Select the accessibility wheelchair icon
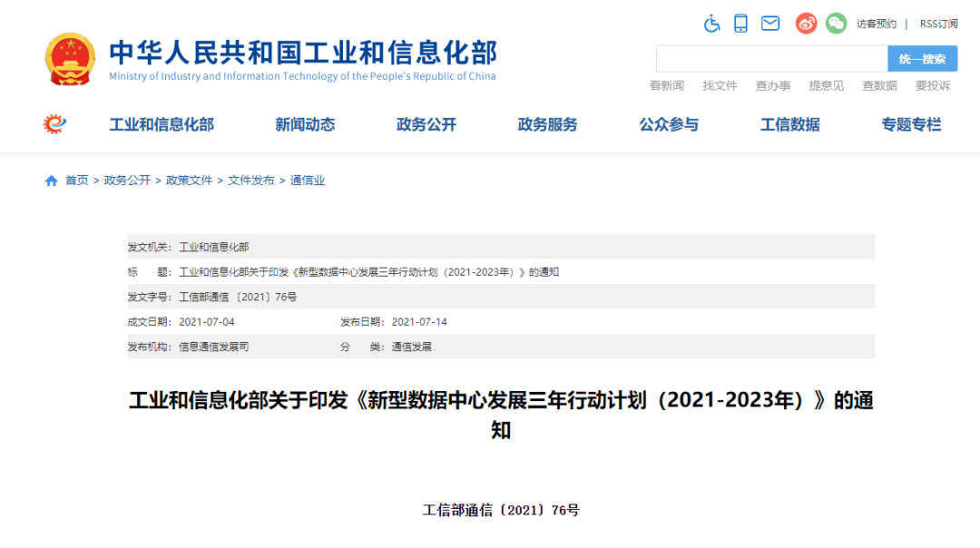980x548 pixels. (x=713, y=24)
